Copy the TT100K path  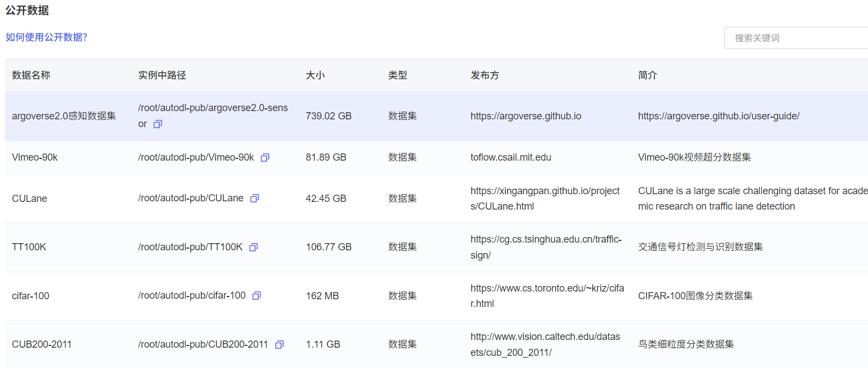tap(253, 248)
